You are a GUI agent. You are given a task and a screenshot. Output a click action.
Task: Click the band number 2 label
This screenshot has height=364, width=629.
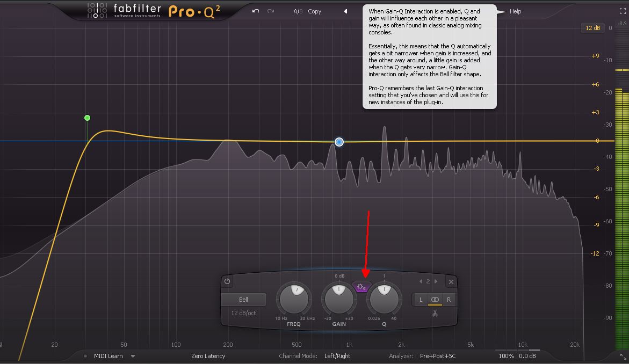(428, 281)
